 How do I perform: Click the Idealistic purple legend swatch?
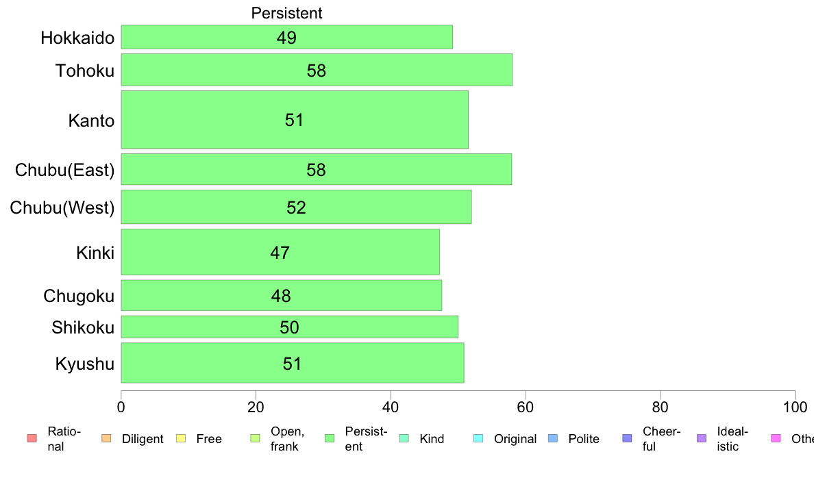[702, 438]
